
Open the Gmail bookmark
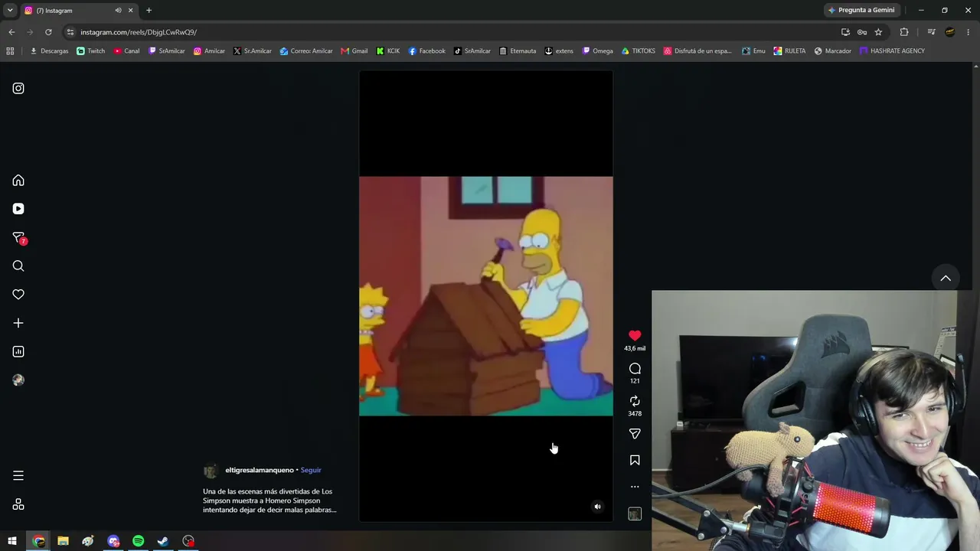(x=354, y=51)
